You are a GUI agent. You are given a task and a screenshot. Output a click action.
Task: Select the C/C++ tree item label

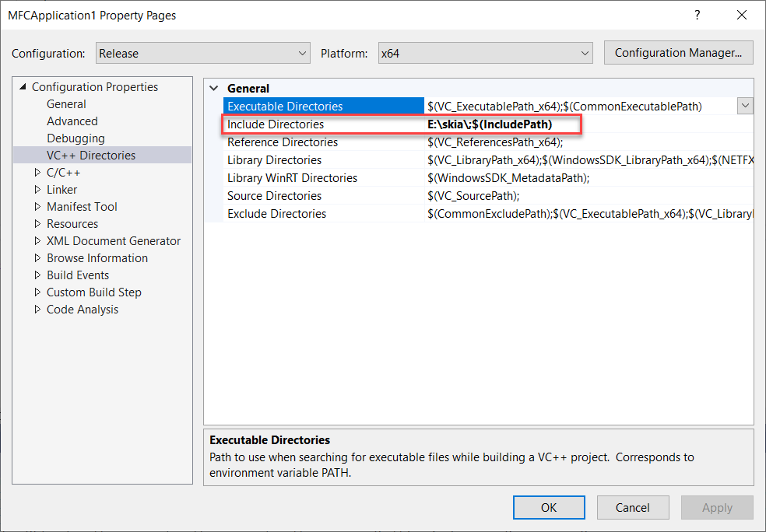point(63,173)
